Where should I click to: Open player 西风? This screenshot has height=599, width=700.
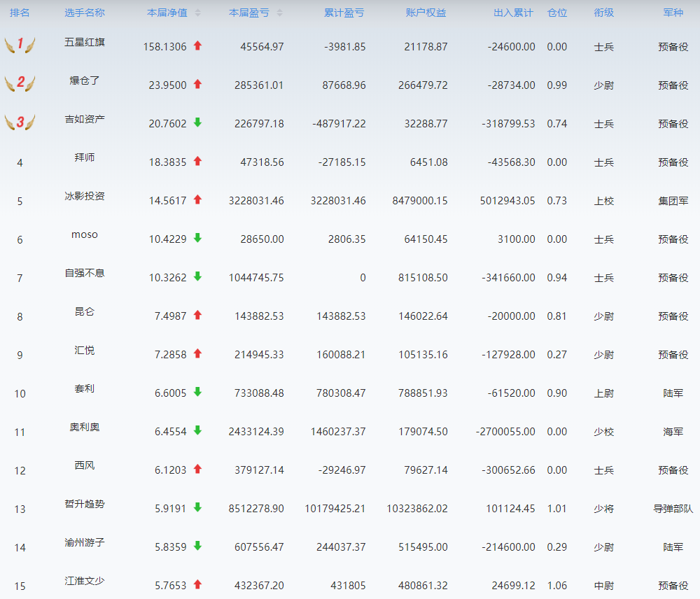85,465
